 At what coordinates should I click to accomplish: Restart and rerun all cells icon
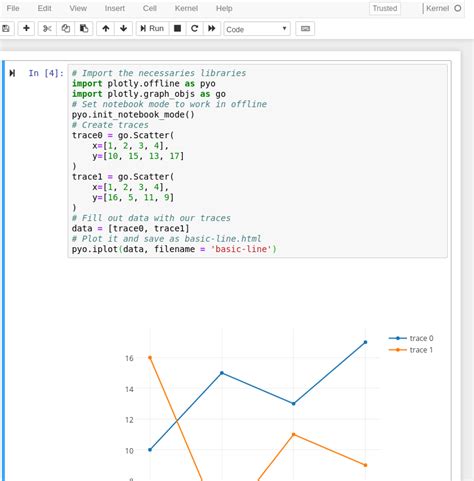coord(212,28)
